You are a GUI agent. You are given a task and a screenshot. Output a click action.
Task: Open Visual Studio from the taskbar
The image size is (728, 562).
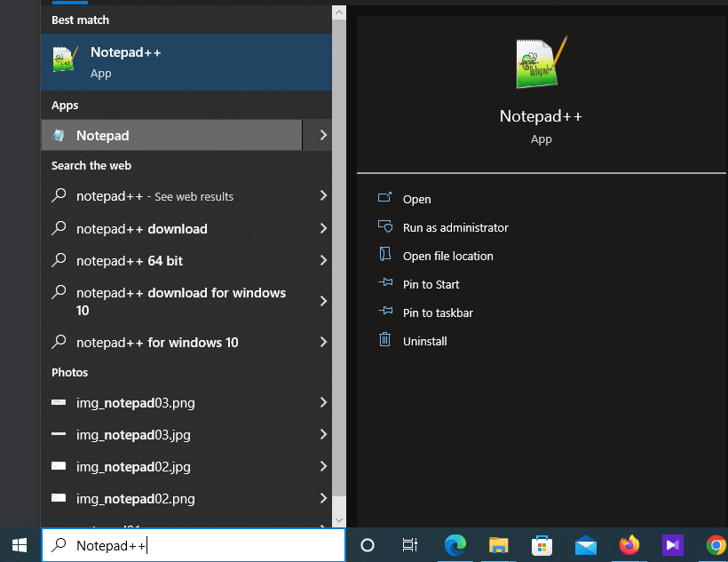[x=672, y=545]
